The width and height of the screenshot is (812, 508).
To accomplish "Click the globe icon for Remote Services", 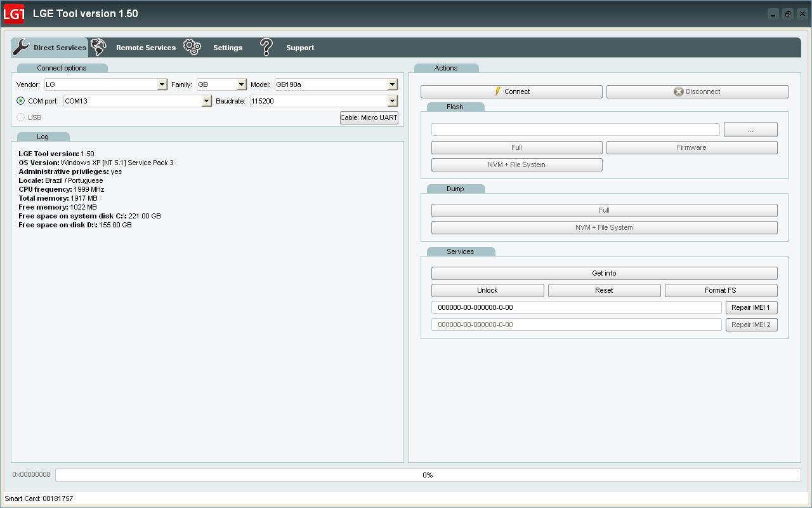I will (98, 47).
